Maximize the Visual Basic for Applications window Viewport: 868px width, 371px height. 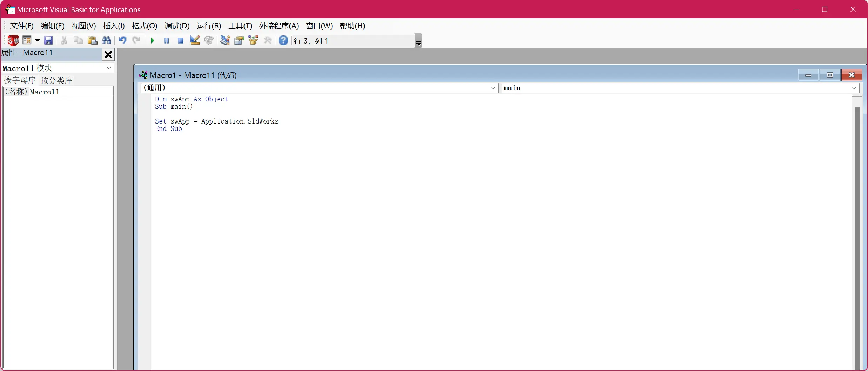825,9
